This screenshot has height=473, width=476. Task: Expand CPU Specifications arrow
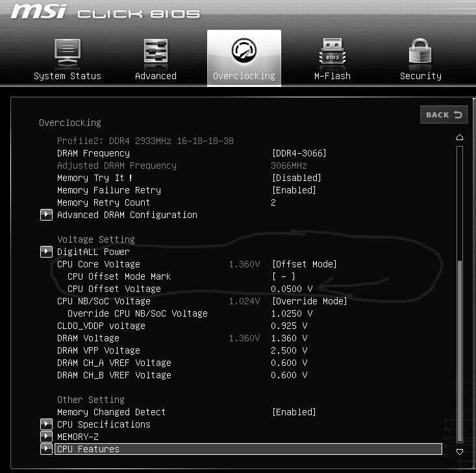click(x=47, y=424)
